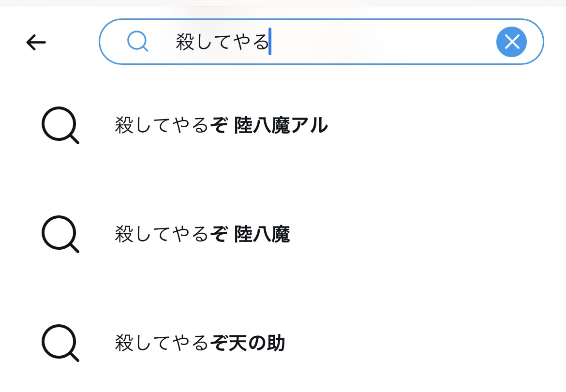Click the non-bold "殺してやる" prefix in the second suggestion
Image resolution: width=566 pixels, height=392 pixels.
[x=162, y=235]
